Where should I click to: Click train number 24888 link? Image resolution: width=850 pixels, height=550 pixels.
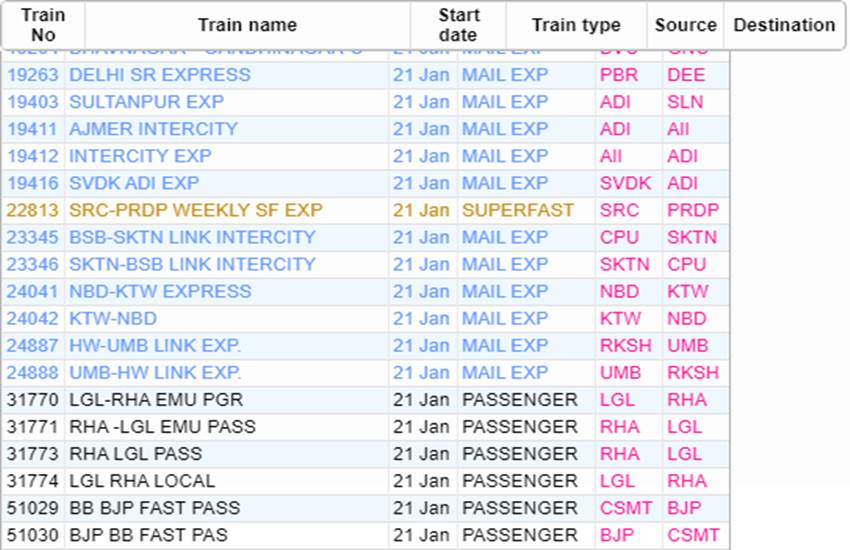[x=33, y=372]
